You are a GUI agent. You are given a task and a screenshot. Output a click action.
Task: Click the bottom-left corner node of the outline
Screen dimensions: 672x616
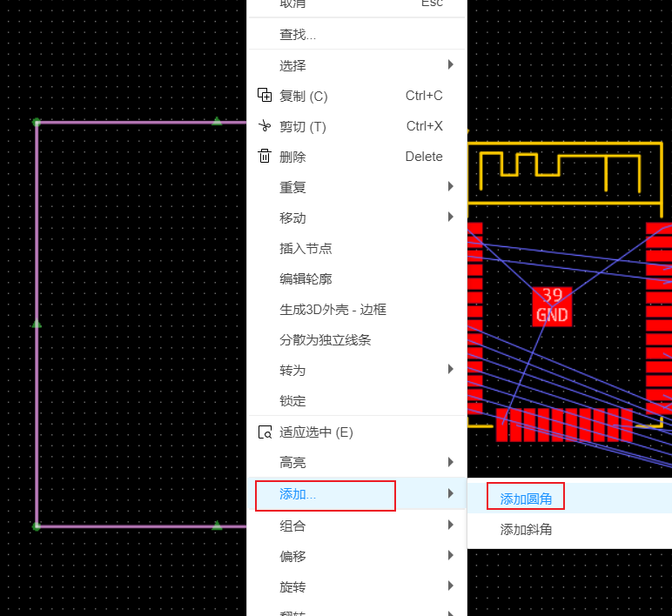(x=37, y=526)
